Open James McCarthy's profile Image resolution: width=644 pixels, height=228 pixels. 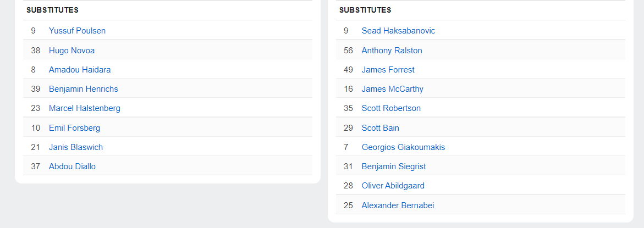[x=392, y=89]
